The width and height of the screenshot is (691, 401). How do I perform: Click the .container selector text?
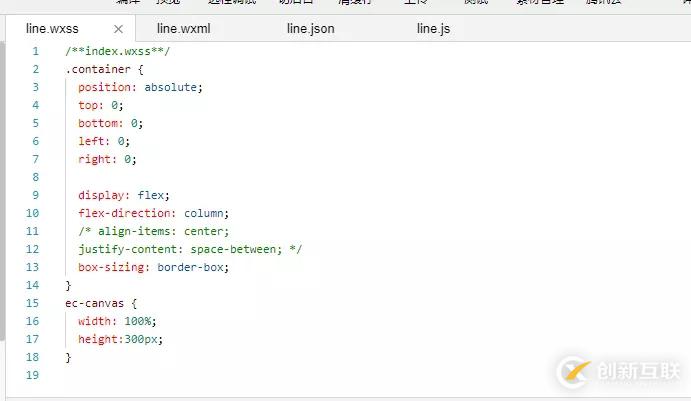(99, 69)
